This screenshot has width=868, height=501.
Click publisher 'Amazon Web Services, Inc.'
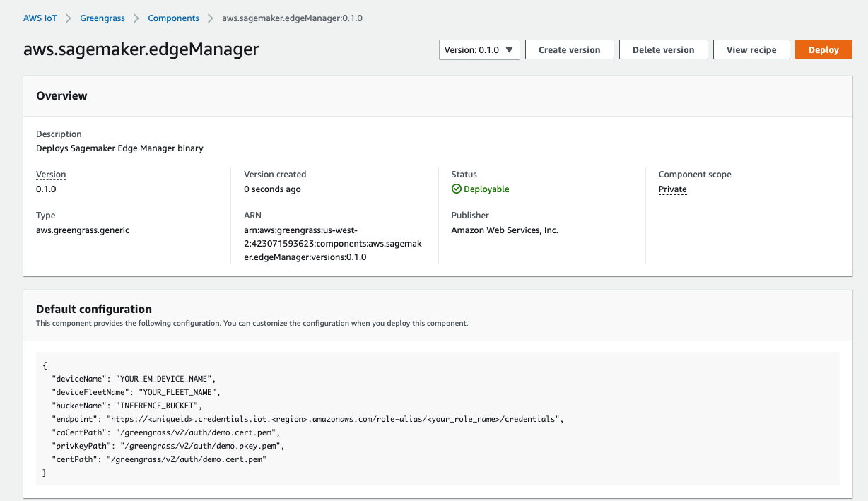tap(505, 230)
